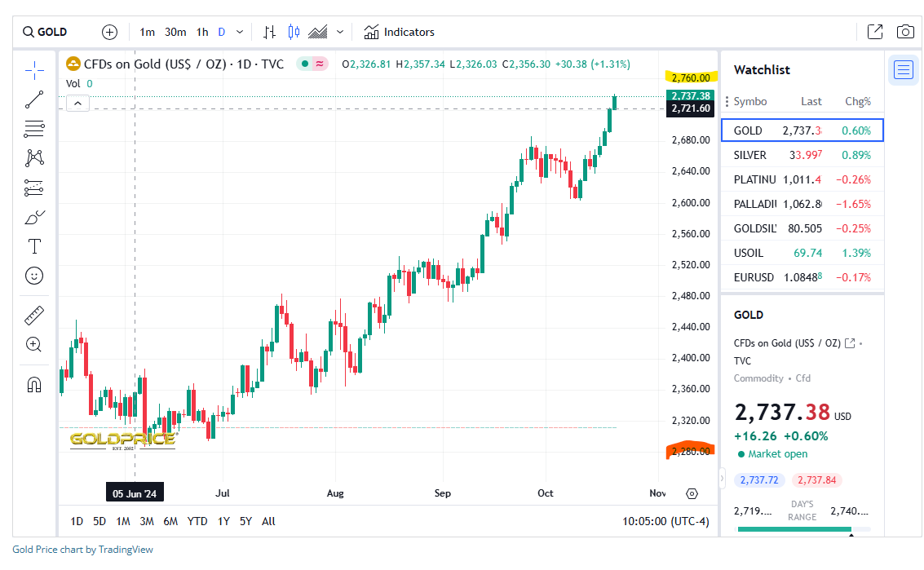Image resolution: width=924 pixels, height=570 pixels.
Task: Select the 30m timeframe
Action: click(175, 32)
